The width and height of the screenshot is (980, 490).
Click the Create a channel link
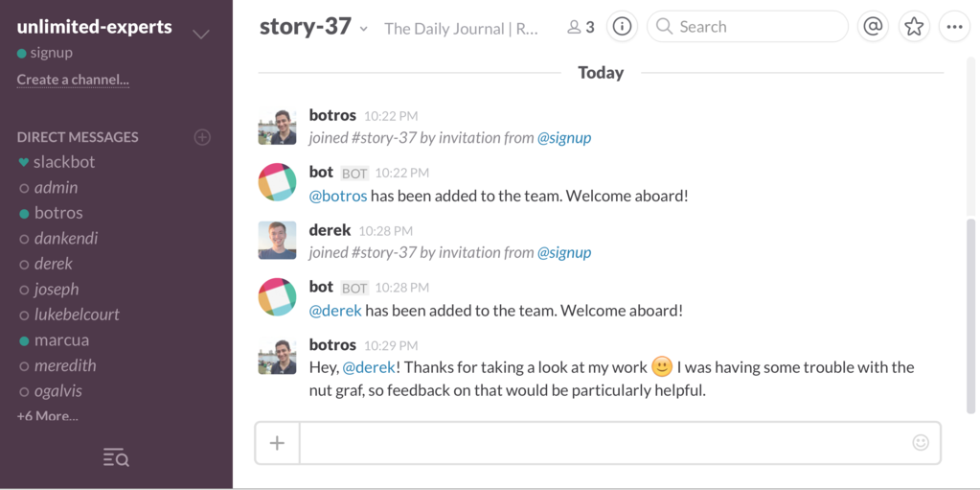click(73, 81)
